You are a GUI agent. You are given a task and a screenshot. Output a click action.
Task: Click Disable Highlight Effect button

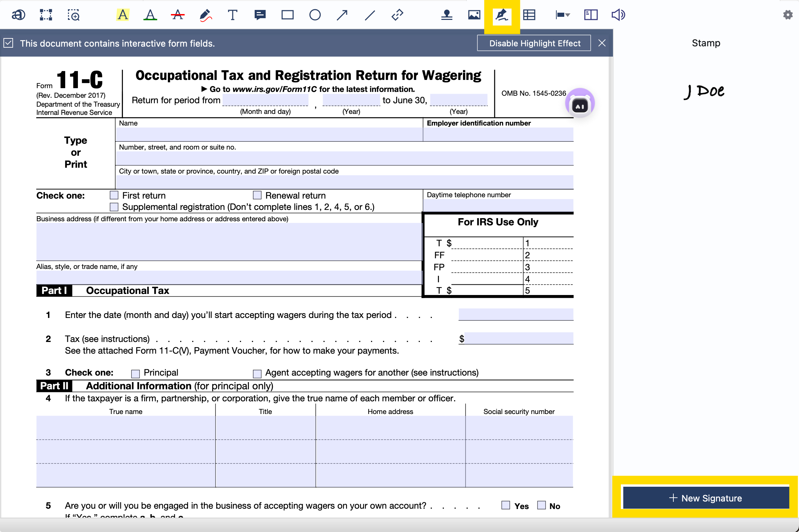(534, 43)
